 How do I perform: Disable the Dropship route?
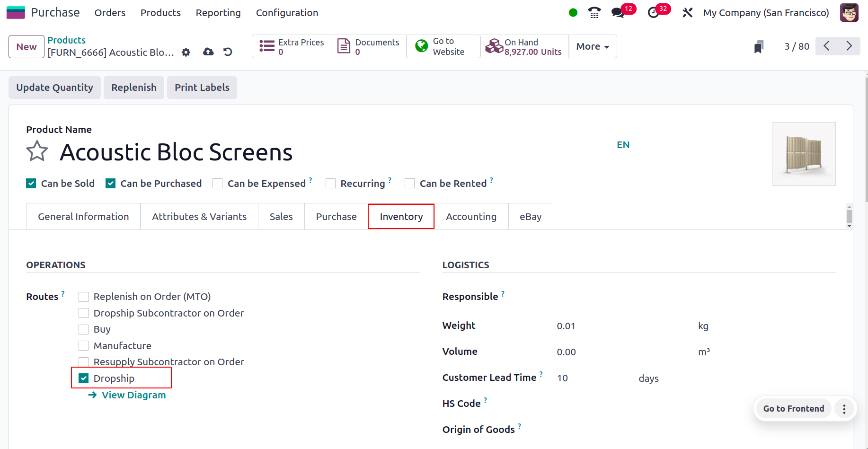pyautogui.click(x=84, y=378)
